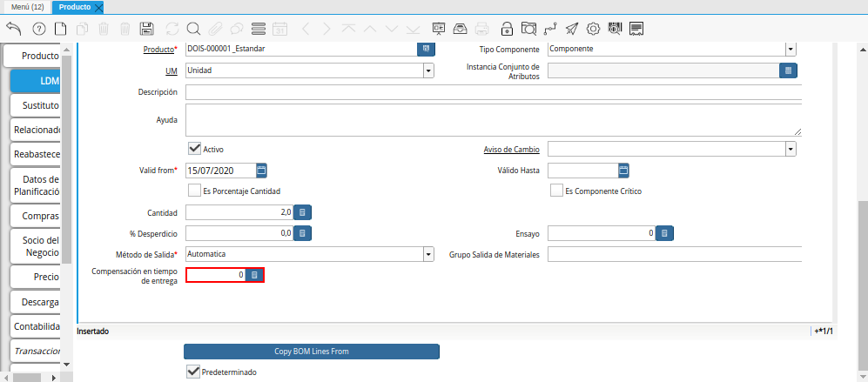868x382 pixels.
Task: Open the gear process icon
Action: coord(593,28)
